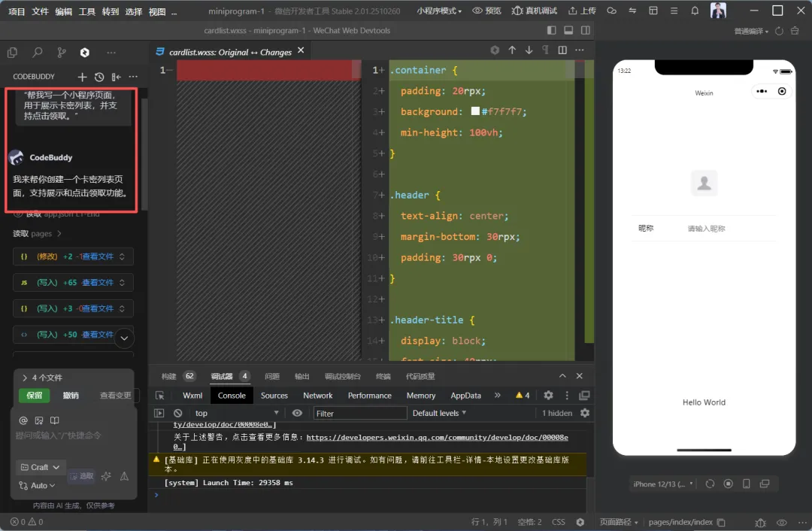The image size is (812, 531).
Task: Click the search magnifier in the sidebar
Action: [37, 53]
